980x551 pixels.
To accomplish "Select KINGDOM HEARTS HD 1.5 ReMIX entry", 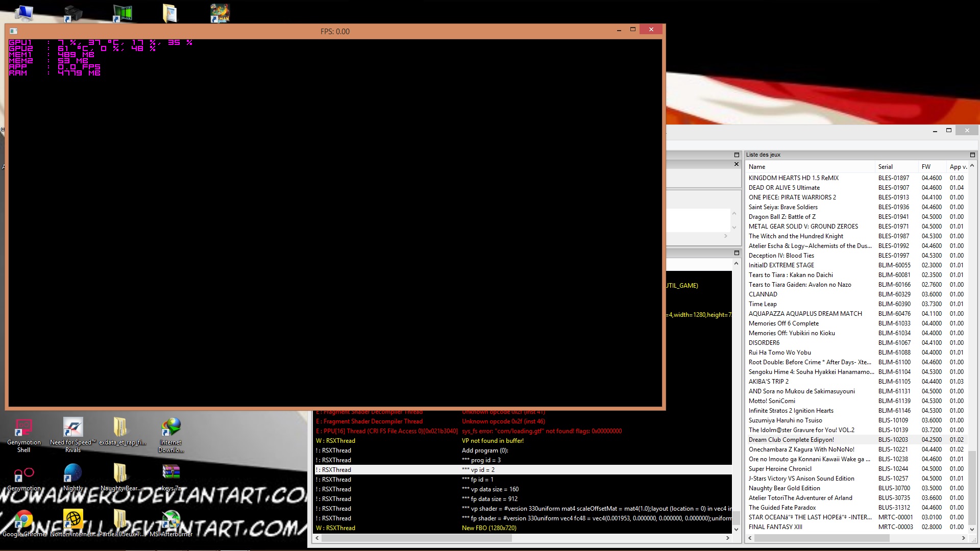I will tap(793, 178).
